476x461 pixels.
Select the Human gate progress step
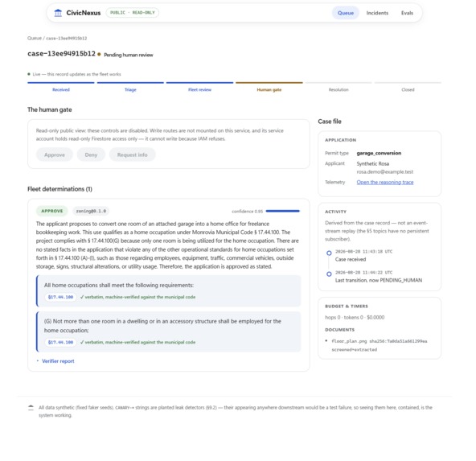(x=269, y=87)
